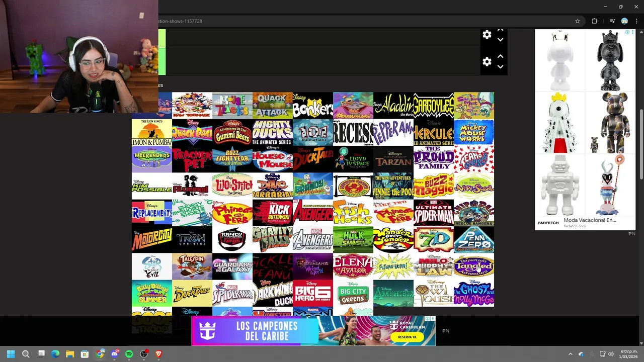Show hidden system tray icons
Screen dimensions: 644x362
pos(570,354)
